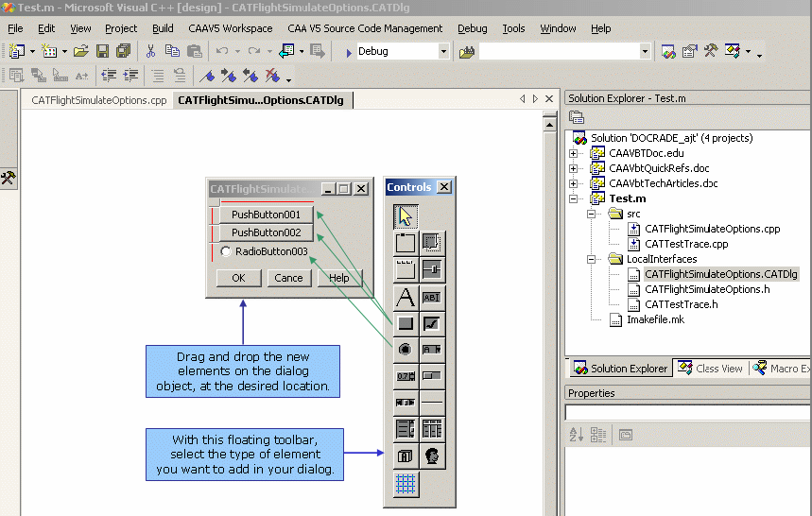Click the editor scrollbar up arrow
This screenshot has width=812, height=516.
coord(549,125)
